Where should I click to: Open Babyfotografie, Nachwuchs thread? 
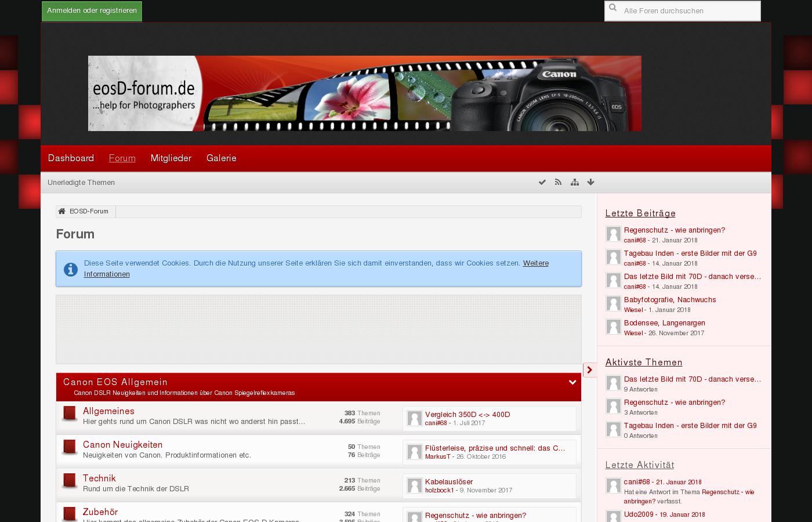pyautogui.click(x=670, y=300)
